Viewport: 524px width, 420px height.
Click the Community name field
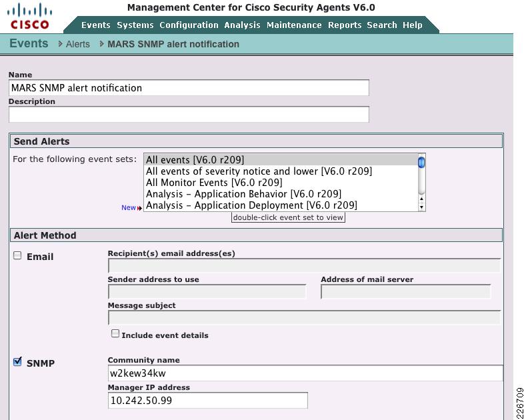pos(305,373)
